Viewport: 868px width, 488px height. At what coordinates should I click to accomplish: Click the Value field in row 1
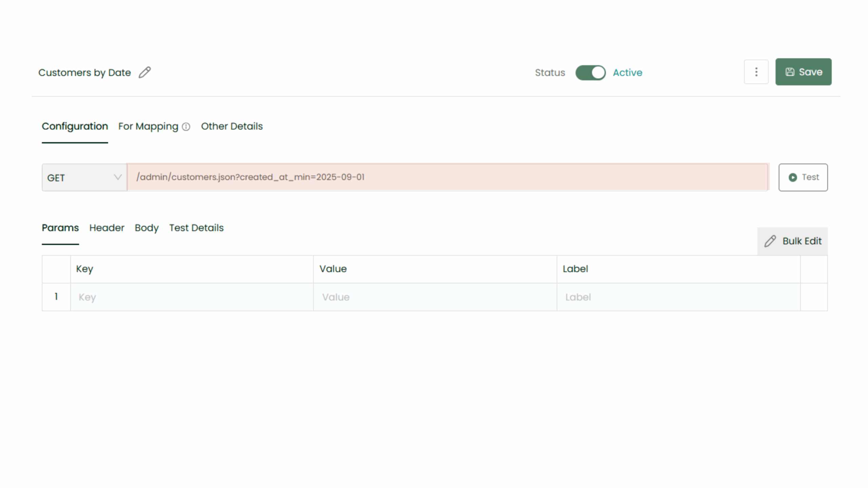coord(435,297)
